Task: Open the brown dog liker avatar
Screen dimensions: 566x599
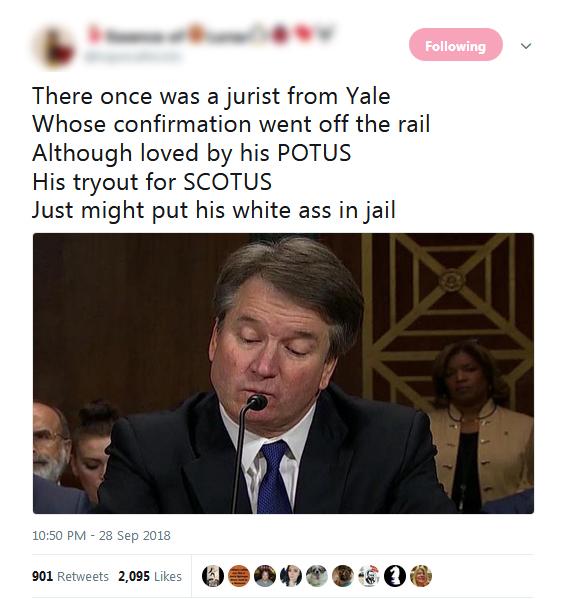Action: click(343, 576)
